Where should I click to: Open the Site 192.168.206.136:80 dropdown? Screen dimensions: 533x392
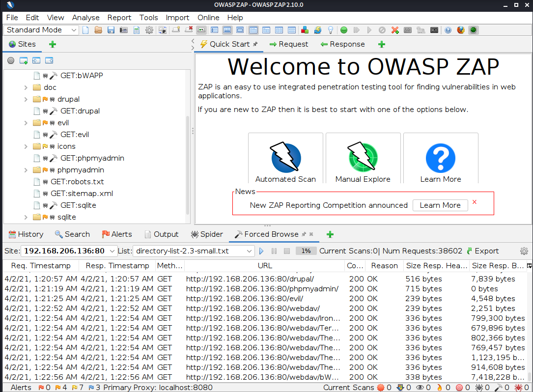(69, 251)
